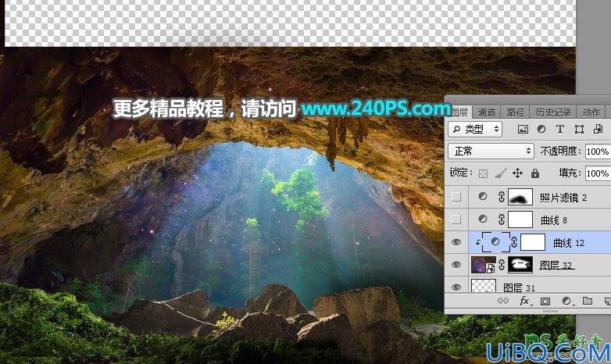Filter layers by shape type icon

579,130
